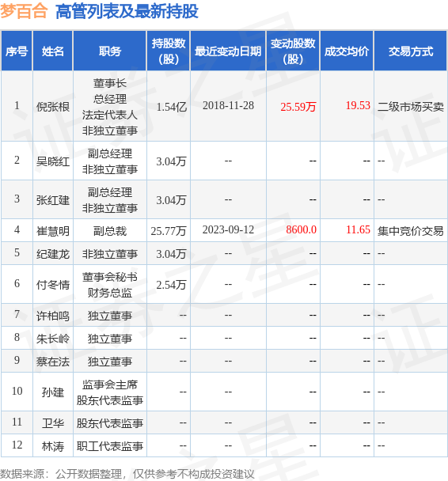The height and width of the screenshot is (481, 448).
Task: Click the 职工代表监事 cell for 林涛
Action: [x=109, y=446]
